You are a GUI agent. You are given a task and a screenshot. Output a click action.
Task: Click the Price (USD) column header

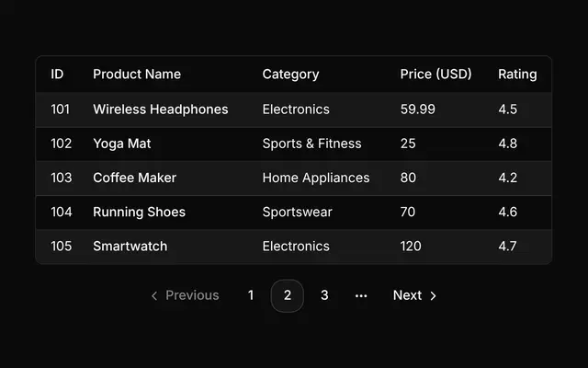435,74
